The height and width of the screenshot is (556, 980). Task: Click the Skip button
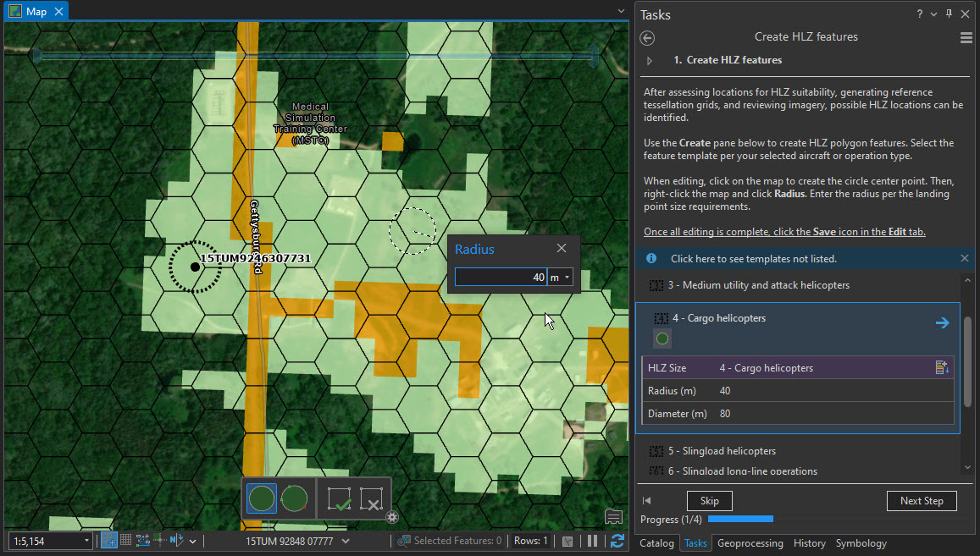[709, 500]
